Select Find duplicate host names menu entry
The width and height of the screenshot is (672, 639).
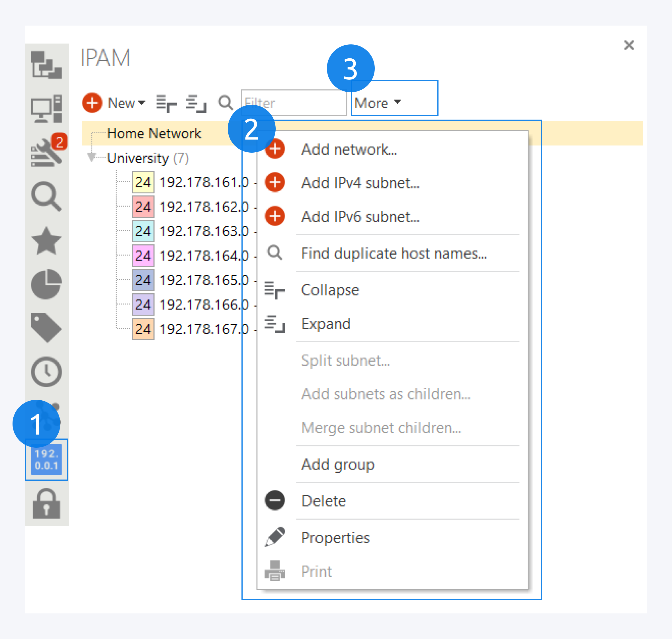[x=394, y=253]
